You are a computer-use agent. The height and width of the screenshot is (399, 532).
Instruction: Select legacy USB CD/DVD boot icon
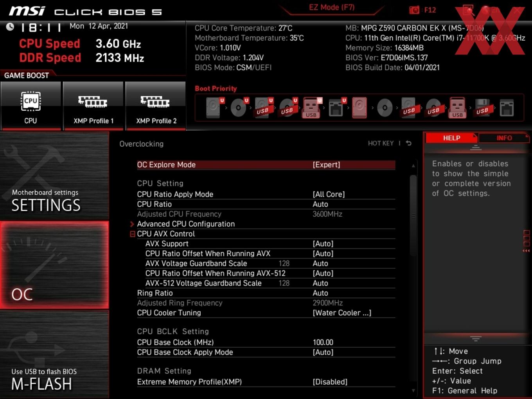[433, 108]
